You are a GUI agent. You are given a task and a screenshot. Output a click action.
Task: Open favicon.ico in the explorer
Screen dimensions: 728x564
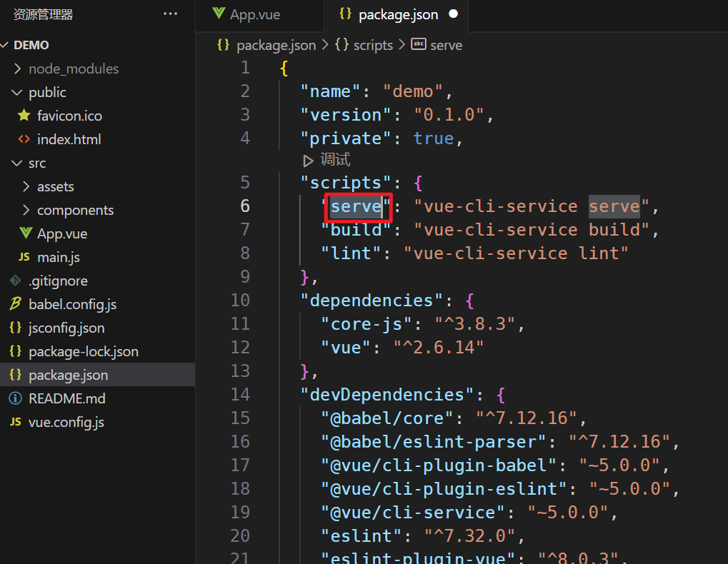click(x=69, y=116)
